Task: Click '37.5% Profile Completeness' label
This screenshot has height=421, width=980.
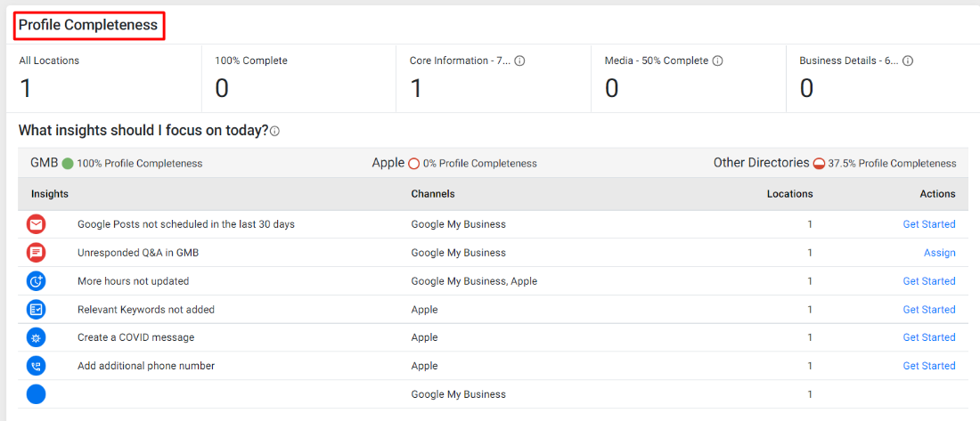Action: click(x=892, y=164)
